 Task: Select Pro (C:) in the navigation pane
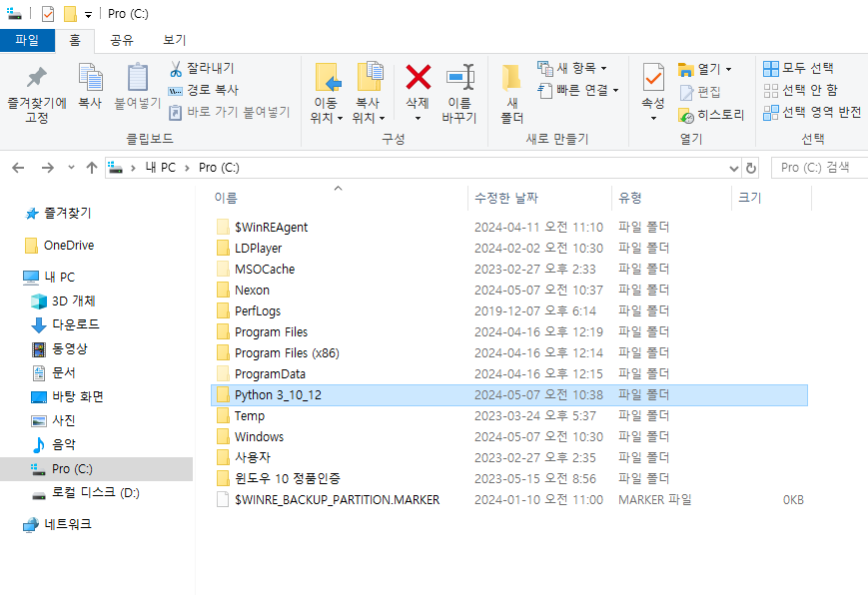[96, 469]
